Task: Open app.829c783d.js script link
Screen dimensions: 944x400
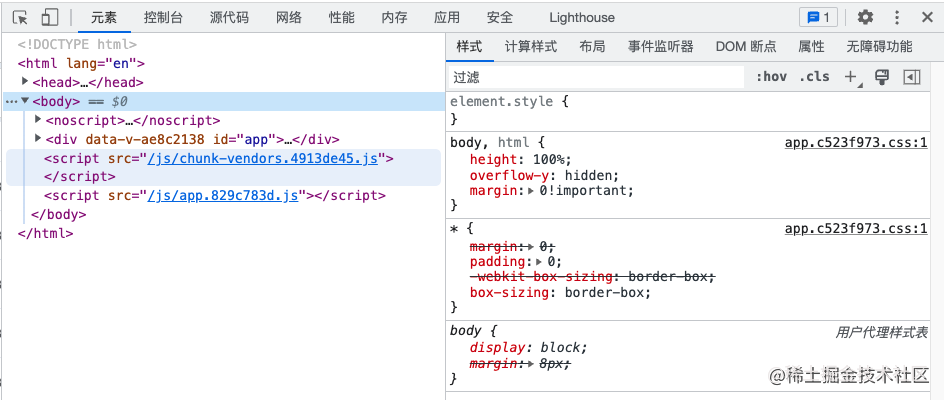Action: tap(223, 196)
